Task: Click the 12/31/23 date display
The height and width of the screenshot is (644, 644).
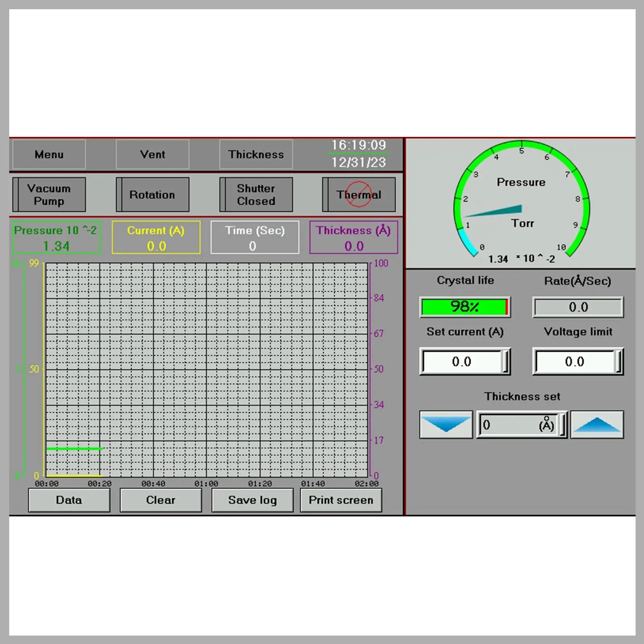Action: [359, 162]
